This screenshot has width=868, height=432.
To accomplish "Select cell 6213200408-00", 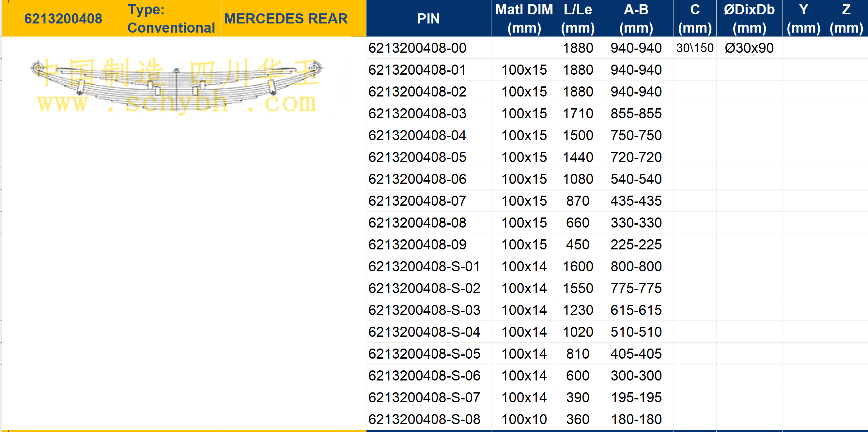I will (428, 48).
